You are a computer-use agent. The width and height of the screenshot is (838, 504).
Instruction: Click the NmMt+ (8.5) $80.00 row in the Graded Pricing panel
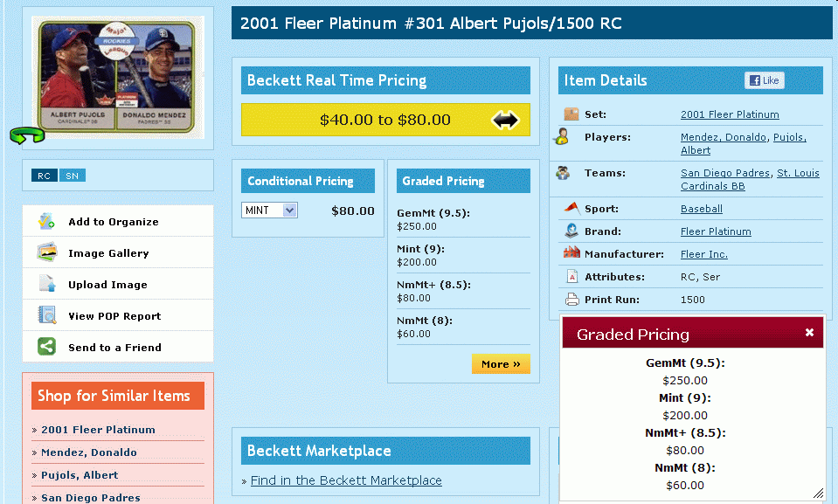pos(463,291)
